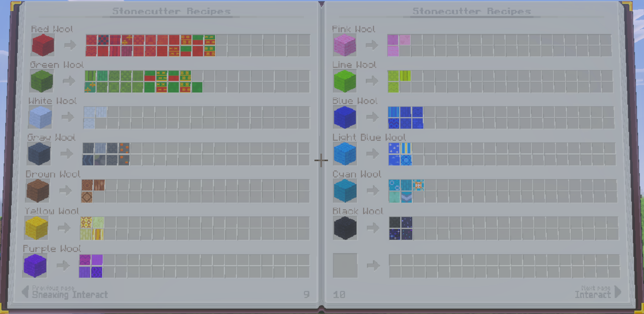Select the White Wool block icon
Image resolution: width=644 pixels, height=314 pixels.
[40, 117]
